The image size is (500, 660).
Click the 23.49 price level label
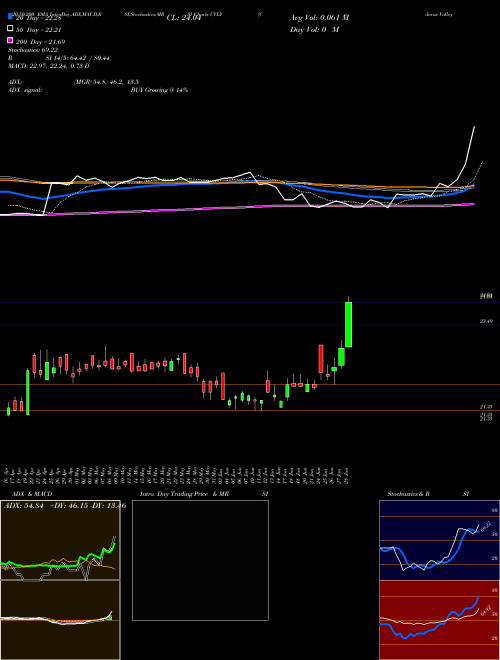(x=486, y=321)
